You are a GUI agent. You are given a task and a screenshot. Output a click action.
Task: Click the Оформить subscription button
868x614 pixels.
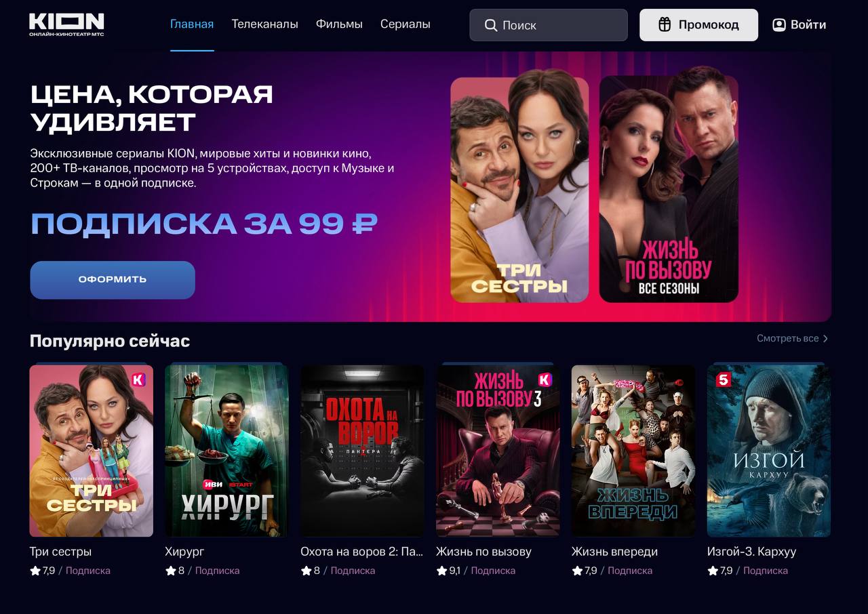click(x=113, y=280)
